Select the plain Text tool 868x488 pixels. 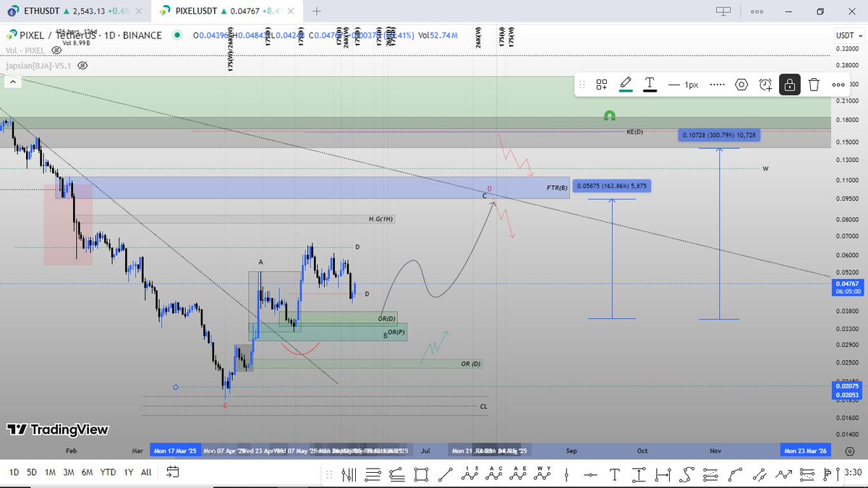click(615, 474)
